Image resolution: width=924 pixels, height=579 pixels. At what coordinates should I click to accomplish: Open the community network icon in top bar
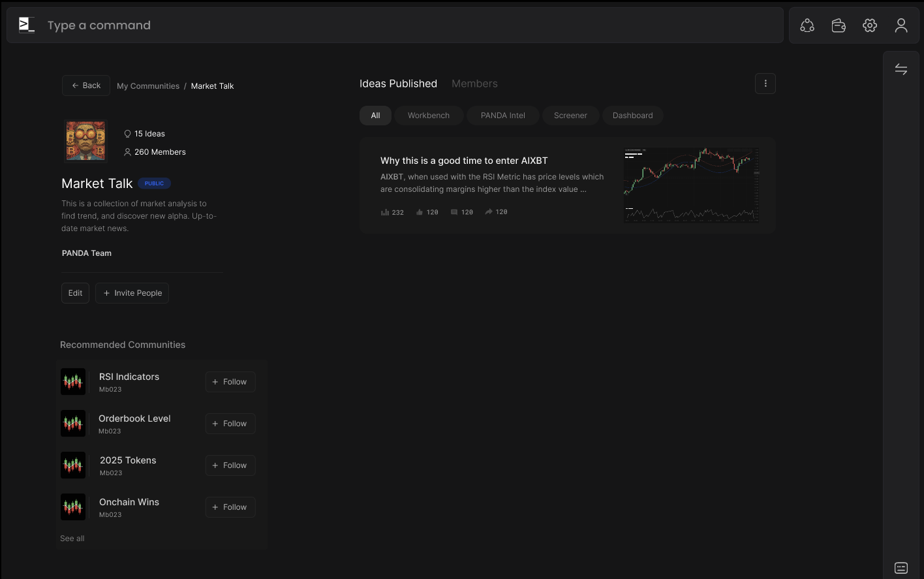click(807, 25)
